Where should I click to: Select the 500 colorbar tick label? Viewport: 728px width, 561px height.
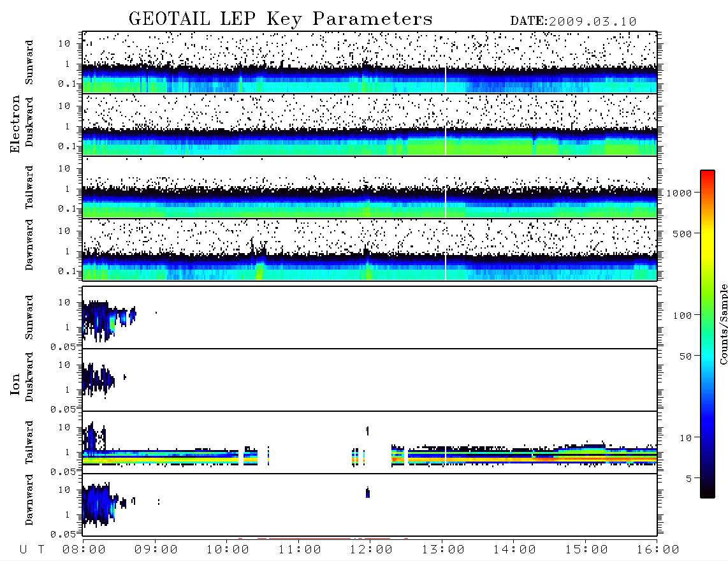(x=683, y=233)
